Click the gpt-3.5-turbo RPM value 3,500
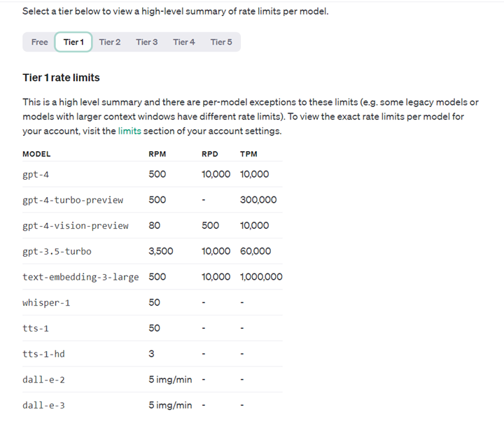 point(161,251)
